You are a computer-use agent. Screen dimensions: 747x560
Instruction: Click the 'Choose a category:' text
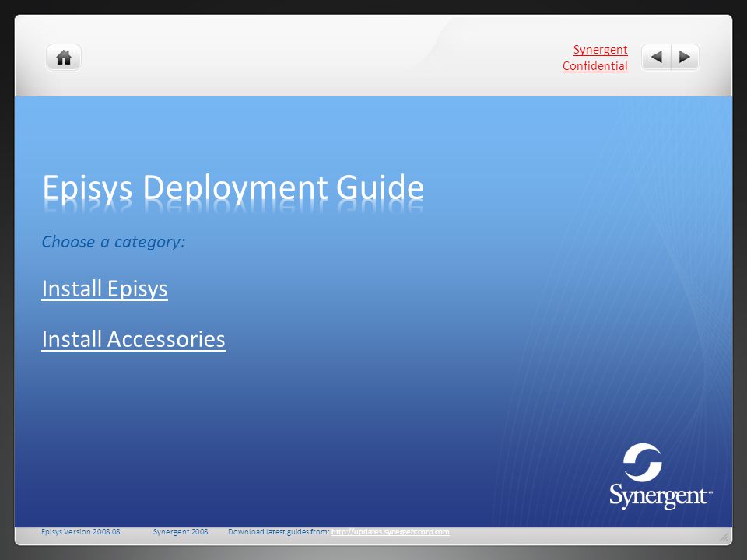[x=114, y=242]
